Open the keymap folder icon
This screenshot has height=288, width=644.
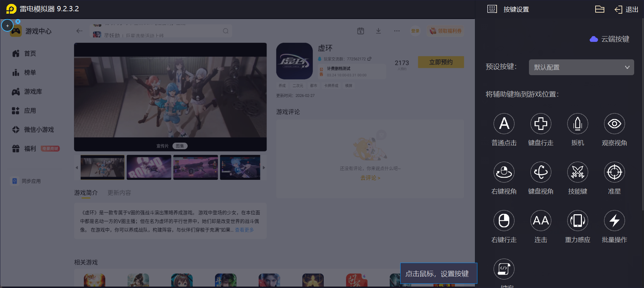(600, 9)
